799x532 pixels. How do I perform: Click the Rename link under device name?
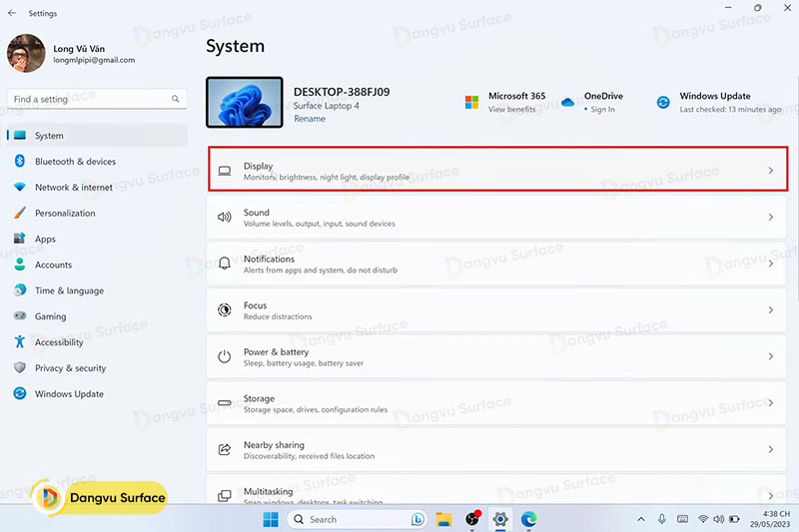(309, 119)
